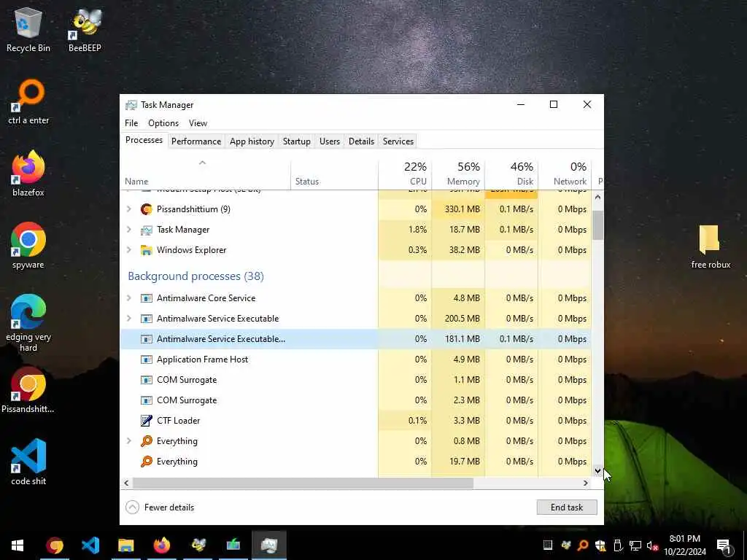The height and width of the screenshot is (560, 747).
Task: Click the Task Manager taskbar button
Action: coord(269,545)
